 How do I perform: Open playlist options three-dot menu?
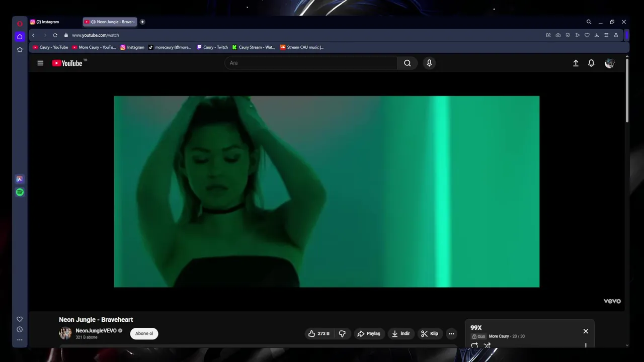[586, 345]
